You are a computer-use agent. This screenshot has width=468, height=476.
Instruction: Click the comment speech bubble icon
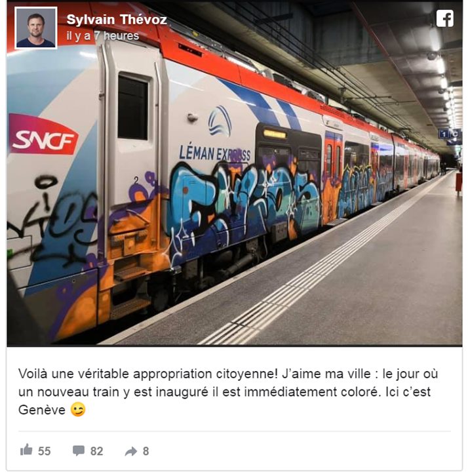(79, 450)
